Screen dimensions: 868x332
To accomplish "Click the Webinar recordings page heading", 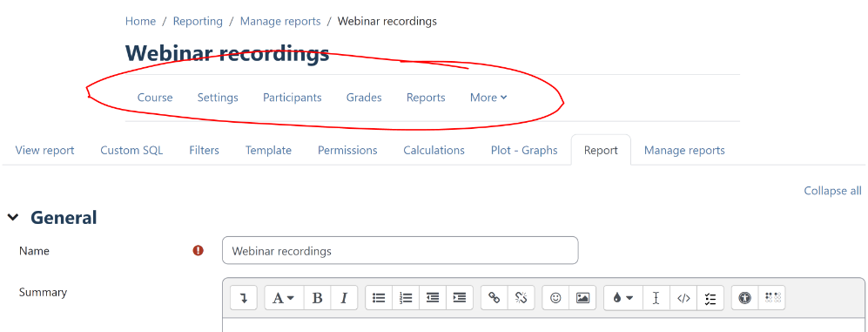I will (227, 54).
